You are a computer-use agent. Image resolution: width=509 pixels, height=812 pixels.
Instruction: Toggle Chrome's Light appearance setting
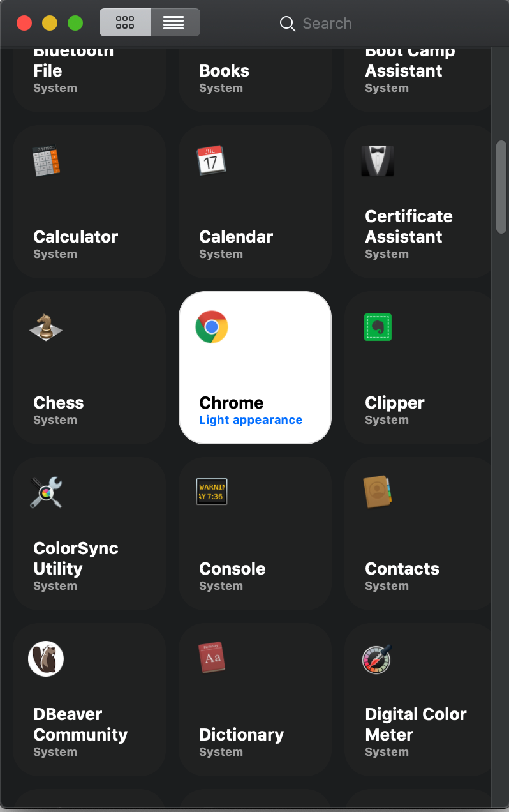coord(251,420)
